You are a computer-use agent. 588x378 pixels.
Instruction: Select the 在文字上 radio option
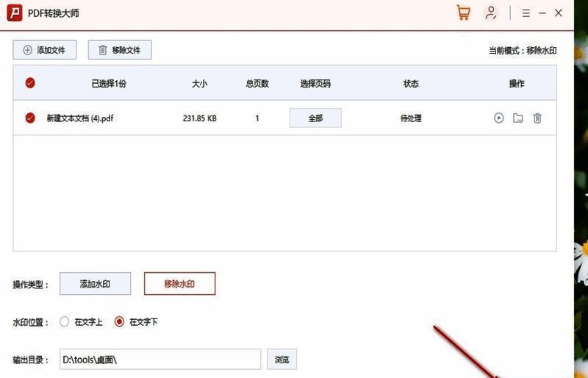pyautogui.click(x=65, y=321)
